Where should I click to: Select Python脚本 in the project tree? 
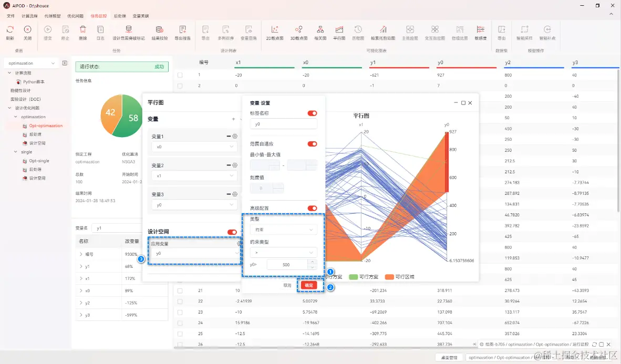[x=34, y=82]
